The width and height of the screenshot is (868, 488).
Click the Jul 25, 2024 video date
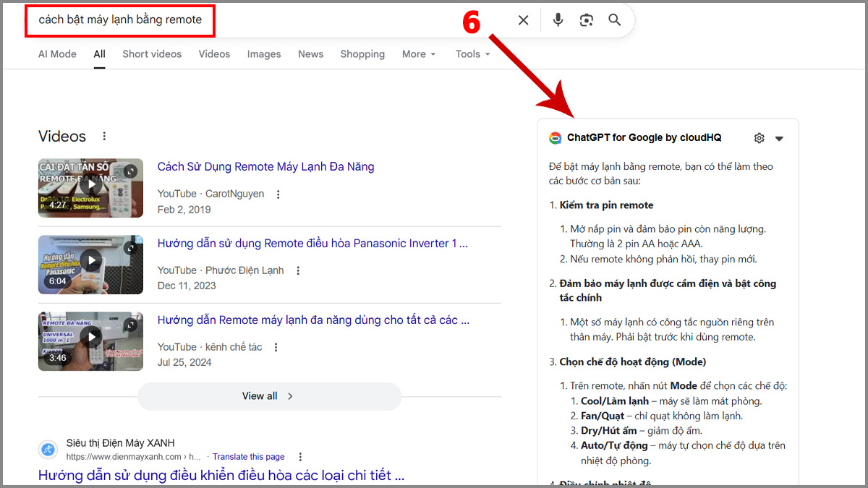click(184, 363)
